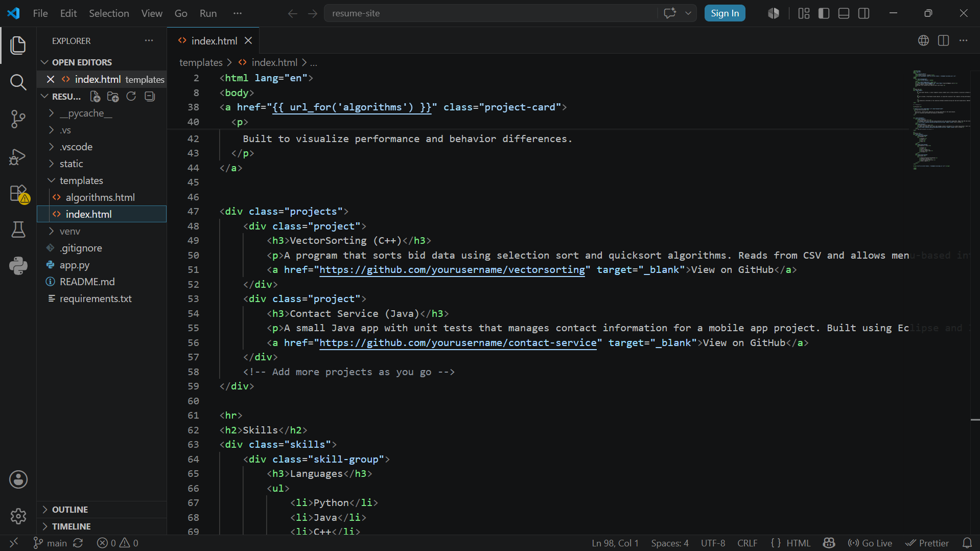Open the File menu
The image size is (980, 551).
40,13
